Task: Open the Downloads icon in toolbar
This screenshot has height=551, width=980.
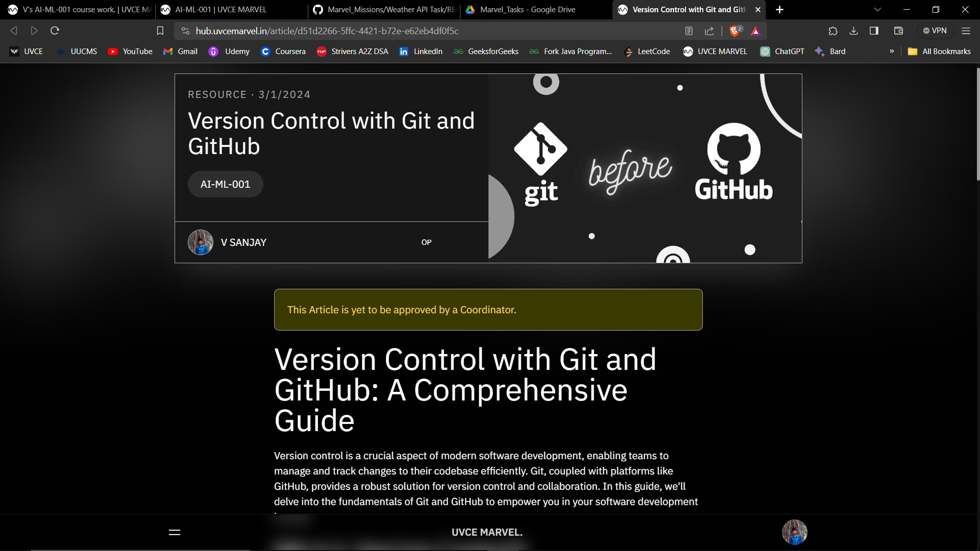Action: coord(853,31)
